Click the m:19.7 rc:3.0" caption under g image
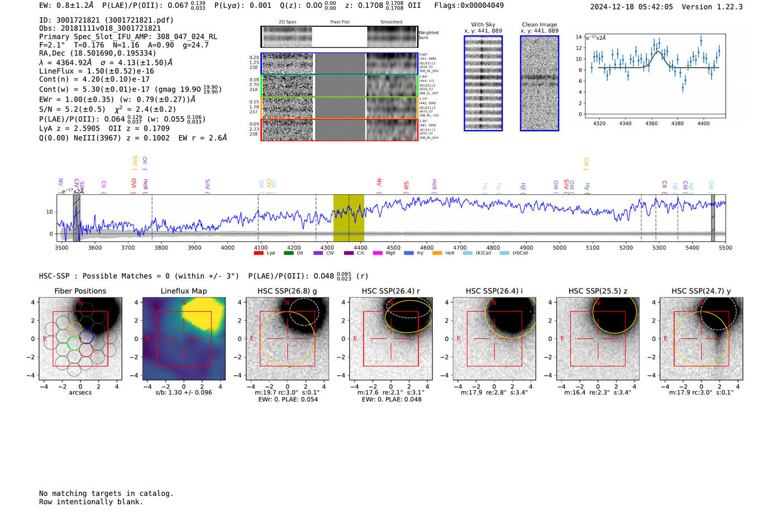This screenshot has width=782, height=532. click(x=287, y=392)
